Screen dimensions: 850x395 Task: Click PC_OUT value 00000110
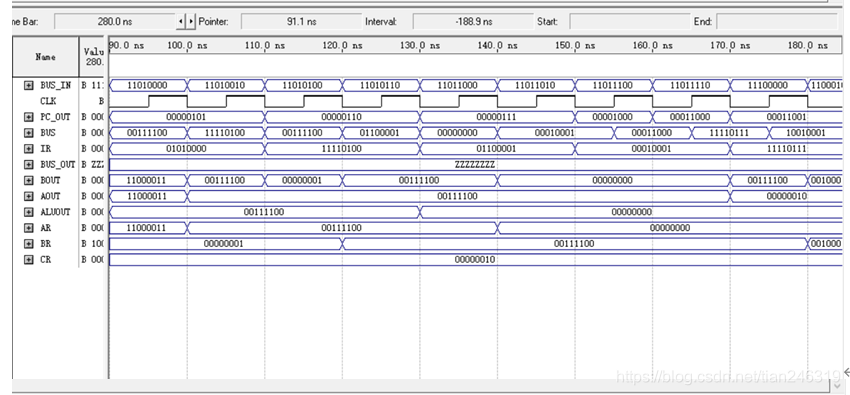pos(342,116)
